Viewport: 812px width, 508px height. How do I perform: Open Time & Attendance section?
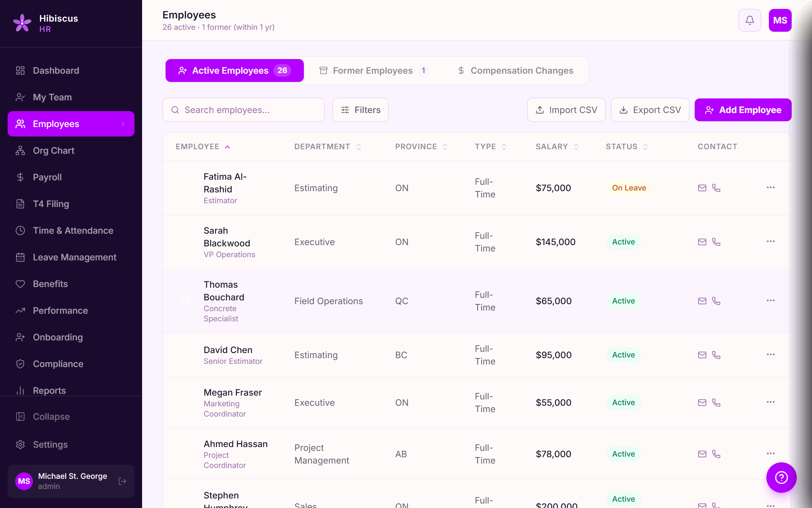click(71, 231)
